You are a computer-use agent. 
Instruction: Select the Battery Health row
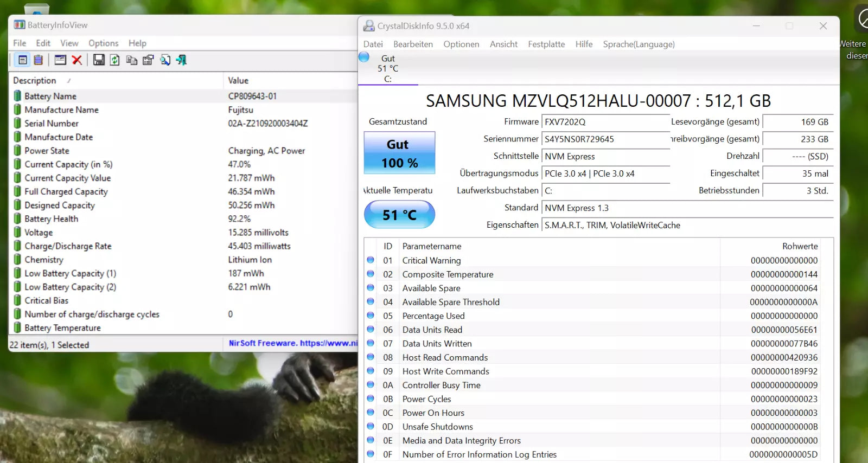[x=183, y=219]
